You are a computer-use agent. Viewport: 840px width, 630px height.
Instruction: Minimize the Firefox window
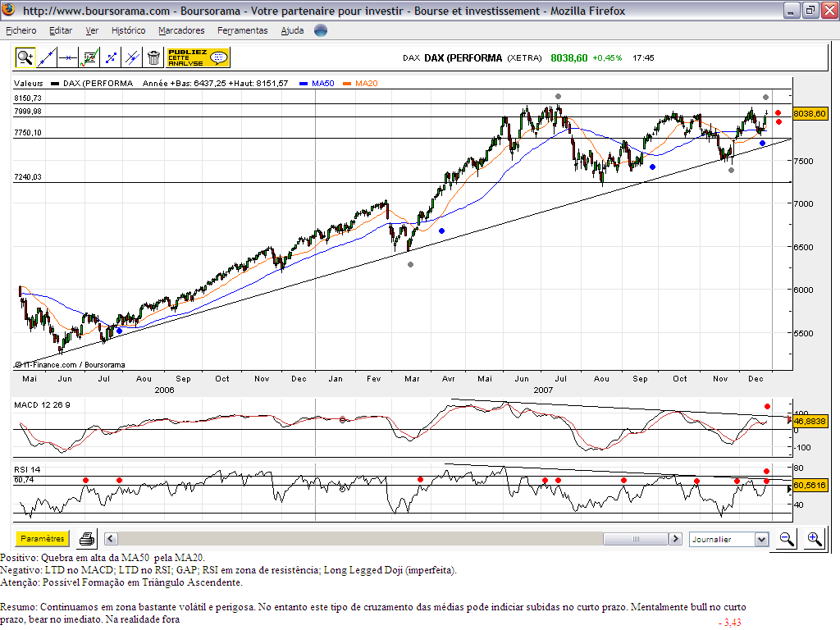pos(792,10)
